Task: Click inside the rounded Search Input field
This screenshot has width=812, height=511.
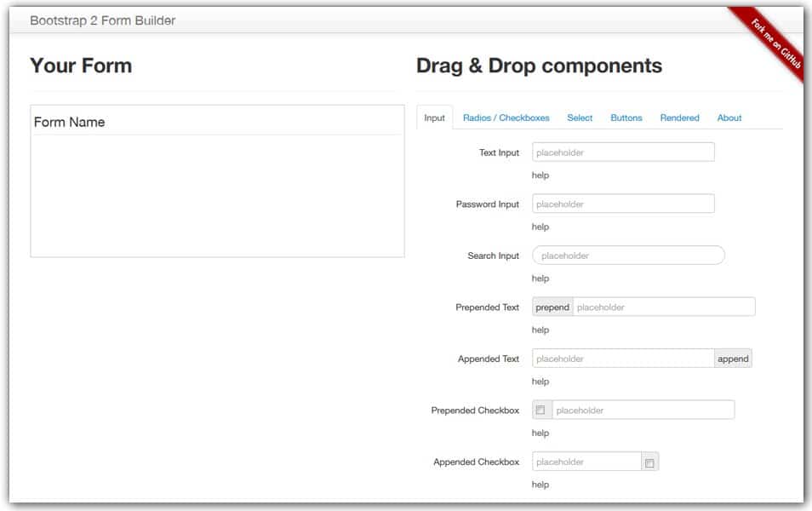Action: [628, 255]
